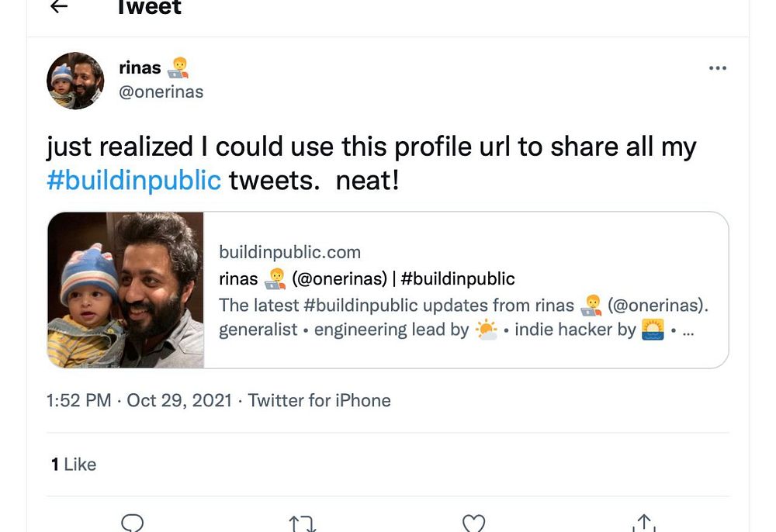This screenshot has width=776, height=532.
Task: Open the share tweet icon
Action: pyautogui.click(x=644, y=523)
